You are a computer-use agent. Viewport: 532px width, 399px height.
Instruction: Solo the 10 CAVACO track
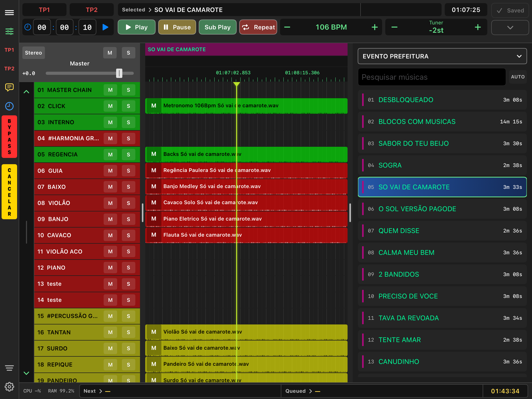click(129, 235)
